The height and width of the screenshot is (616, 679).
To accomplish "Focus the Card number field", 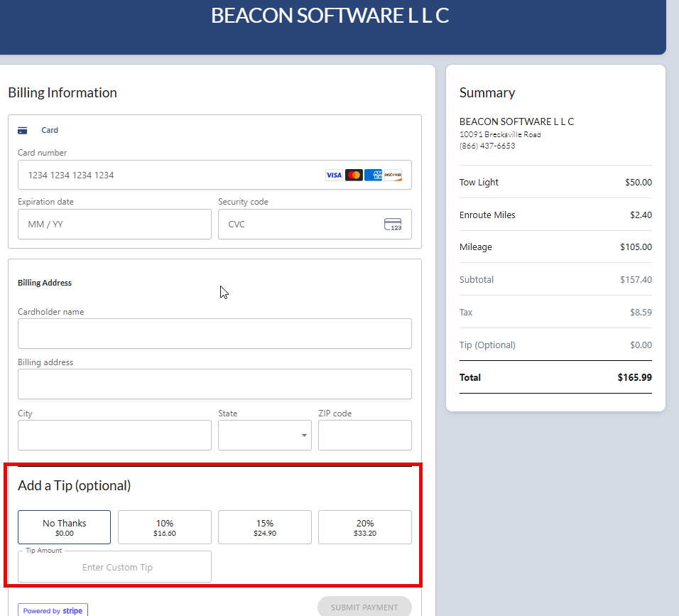I will tap(214, 175).
